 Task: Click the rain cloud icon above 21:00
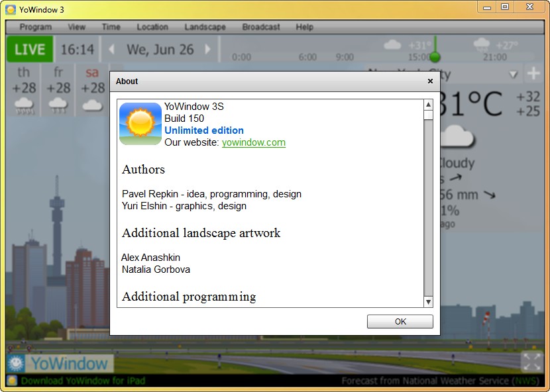(x=482, y=45)
